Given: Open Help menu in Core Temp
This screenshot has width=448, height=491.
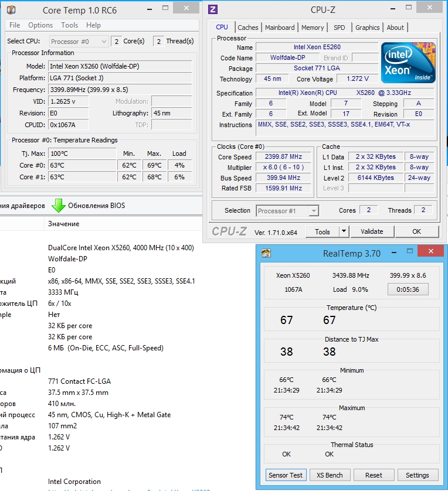Looking at the screenshot, I should 93,25.
